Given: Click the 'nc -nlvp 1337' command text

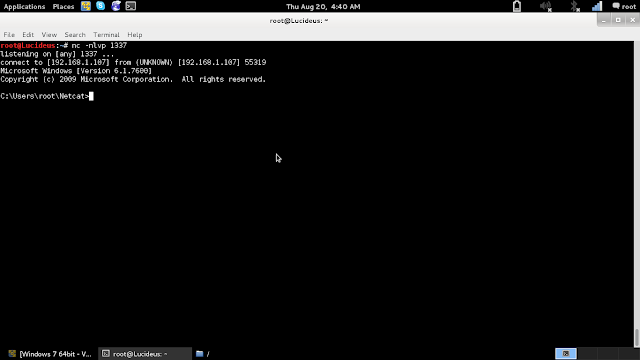Looking at the screenshot, I should 99,45.
